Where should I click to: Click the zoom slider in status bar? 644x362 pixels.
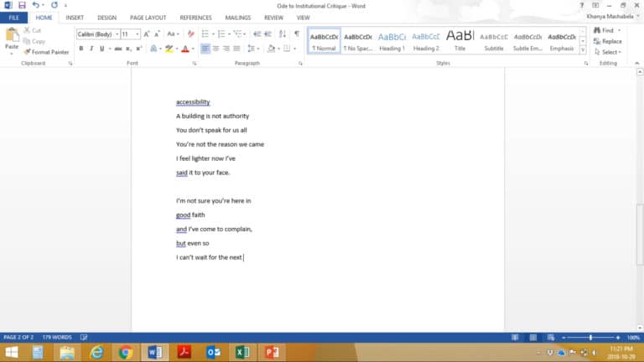[590, 337]
